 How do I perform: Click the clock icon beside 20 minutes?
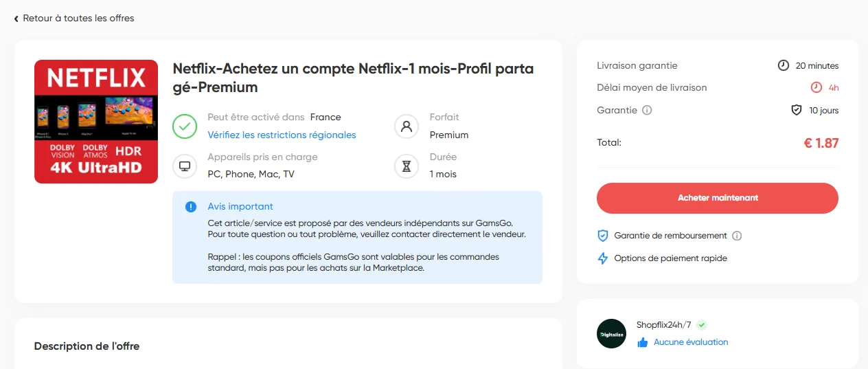point(784,65)
